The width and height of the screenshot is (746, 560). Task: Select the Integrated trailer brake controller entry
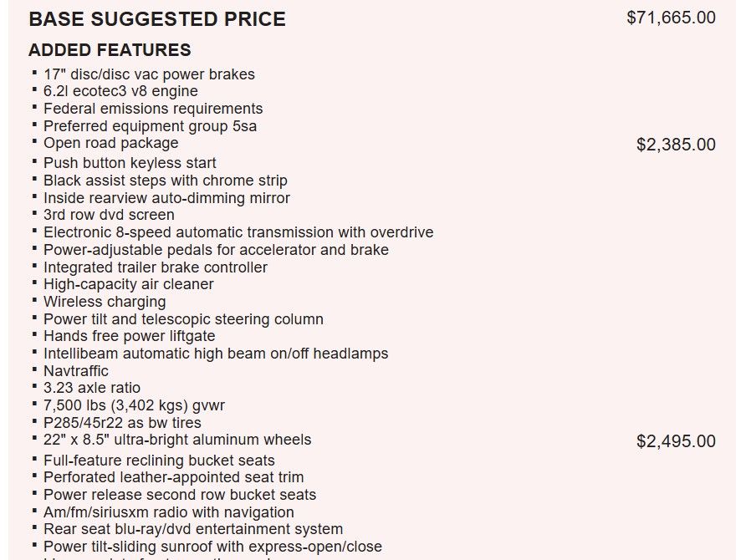tap(156, 267)
